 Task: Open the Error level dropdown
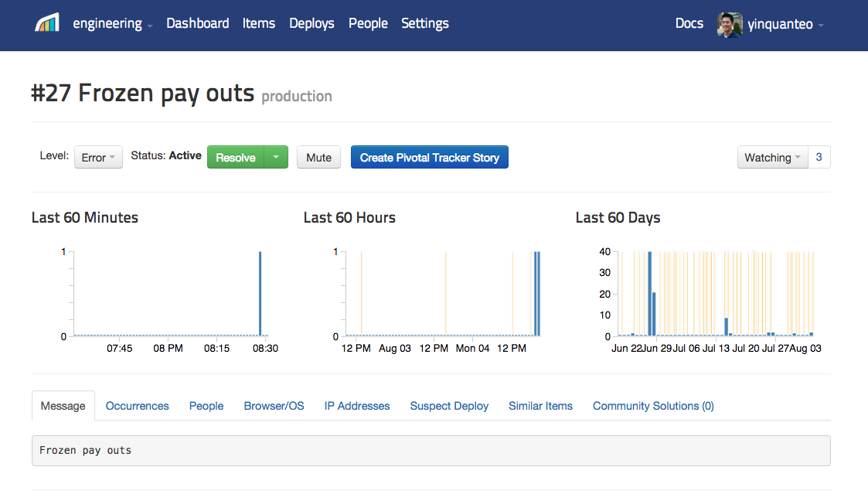pos(98,158)
